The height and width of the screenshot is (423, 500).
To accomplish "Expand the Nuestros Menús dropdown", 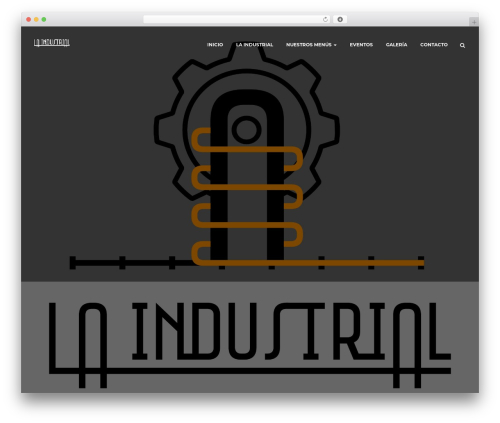I will (311, 45).
